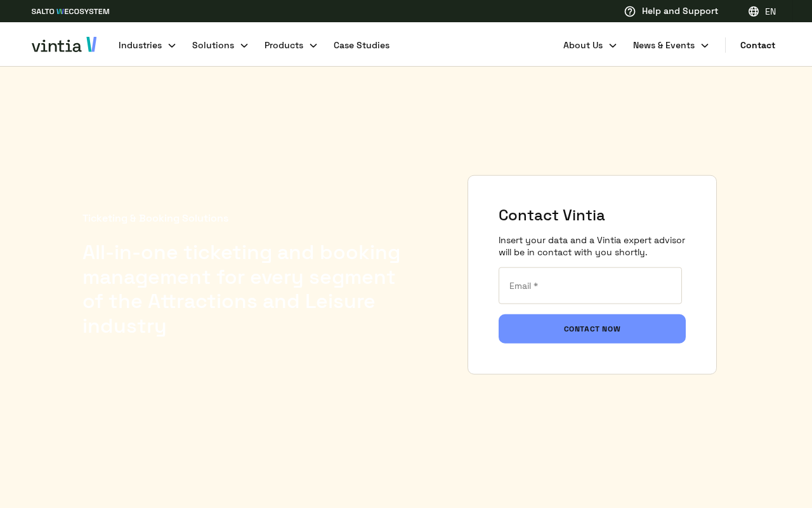
Task: Open the Solutions menu
Action: coord(213,46)
